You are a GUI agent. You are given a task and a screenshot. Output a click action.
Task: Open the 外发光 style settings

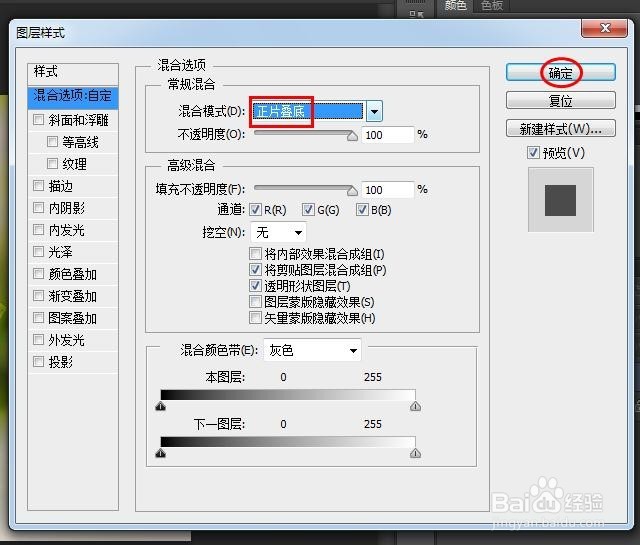click(x=66, y=340)
